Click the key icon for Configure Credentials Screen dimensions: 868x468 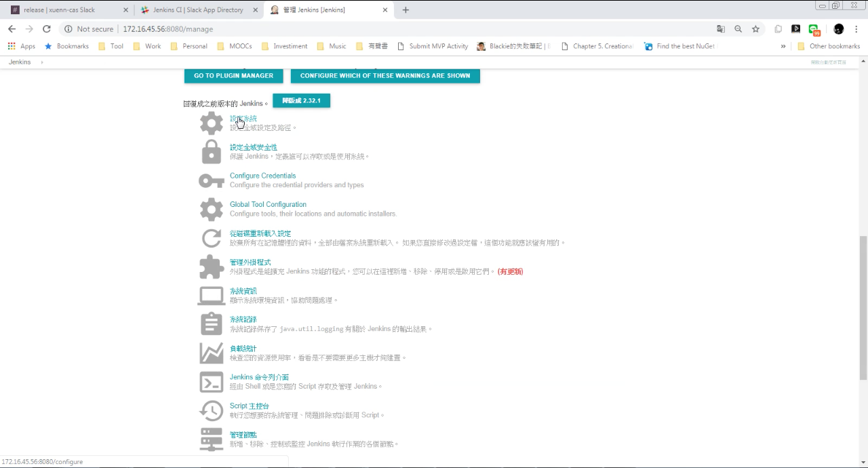coord(211,181)
